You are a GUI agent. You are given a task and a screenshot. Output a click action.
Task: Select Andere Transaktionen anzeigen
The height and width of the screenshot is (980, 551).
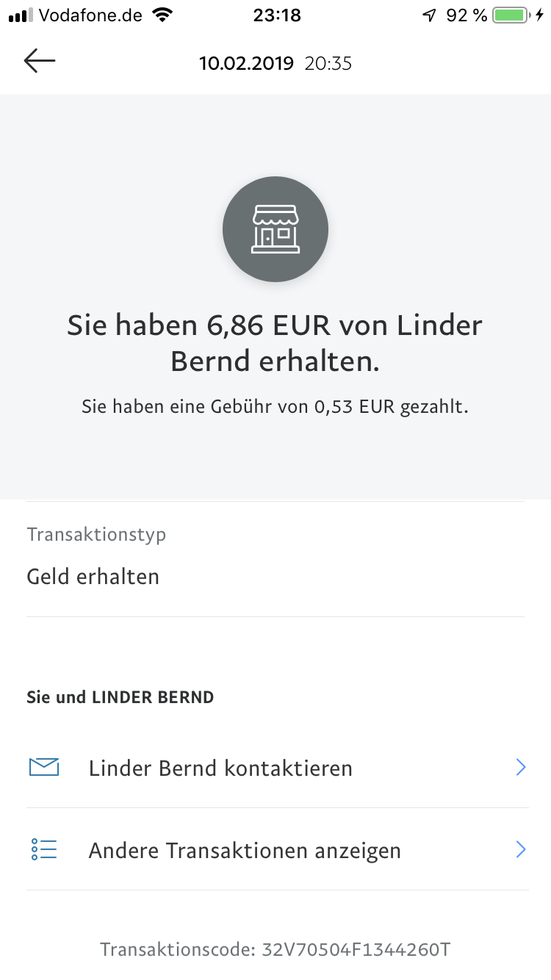(x=245, y=851)
